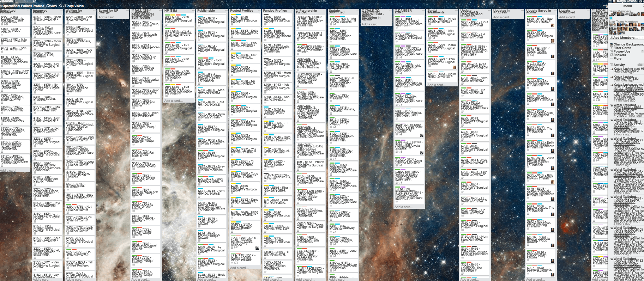This screenshot has width=644, height=281.
Task: Open the Activity section in menu
Action: click(619, 65)
